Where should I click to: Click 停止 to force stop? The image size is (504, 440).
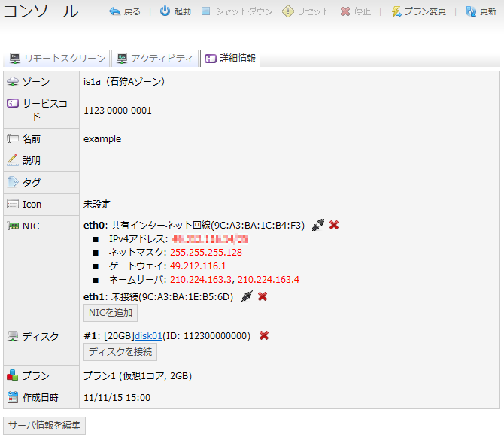[x=355, y=12]
